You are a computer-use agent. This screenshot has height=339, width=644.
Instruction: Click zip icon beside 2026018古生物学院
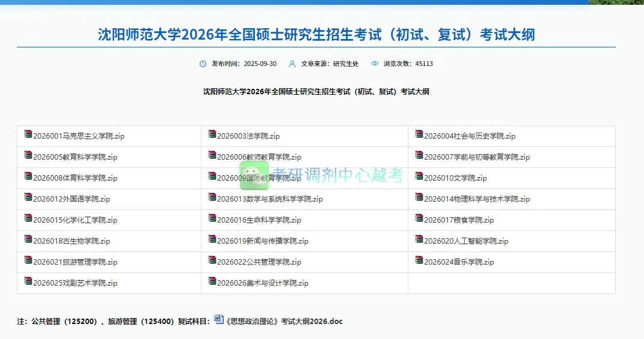pyautogui.click(x=28, y=239)
